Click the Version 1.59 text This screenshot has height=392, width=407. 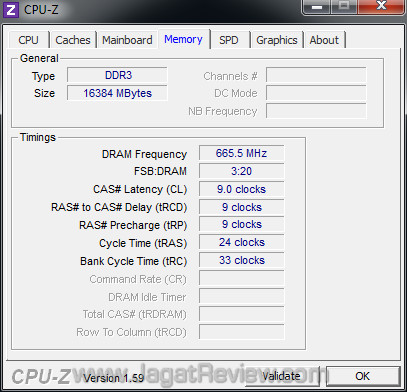[x=113, y=378]
